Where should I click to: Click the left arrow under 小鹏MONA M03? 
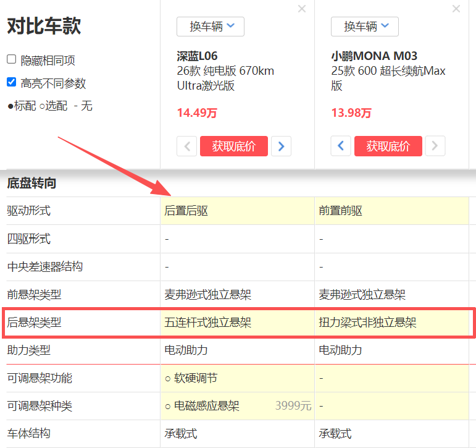pyautogui.click(x=341, y=146)
